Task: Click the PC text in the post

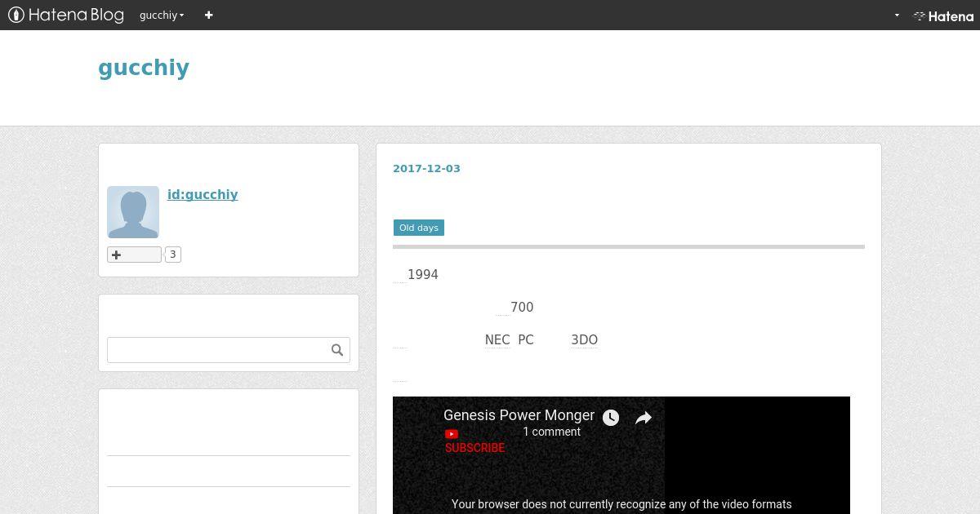Action: point(526,340)
